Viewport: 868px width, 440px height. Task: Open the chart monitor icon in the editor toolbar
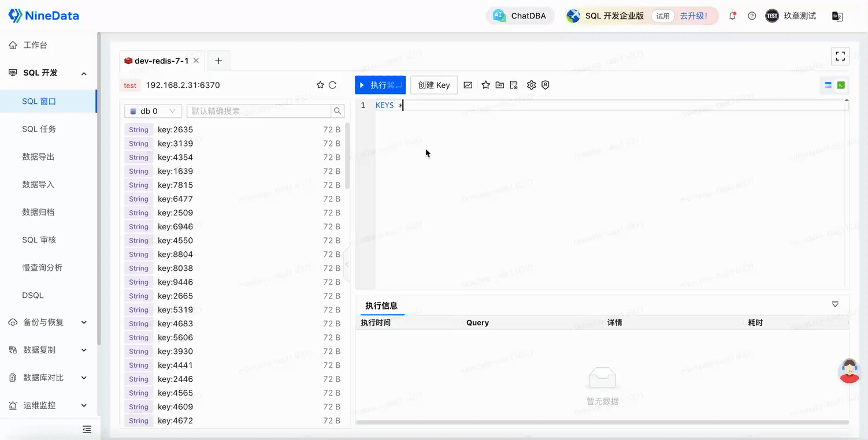468,85
